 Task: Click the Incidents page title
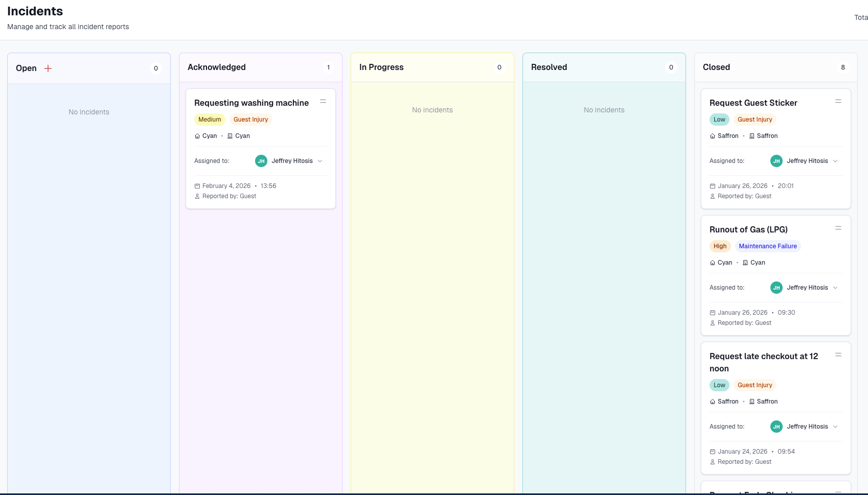[x=35, y=11]
